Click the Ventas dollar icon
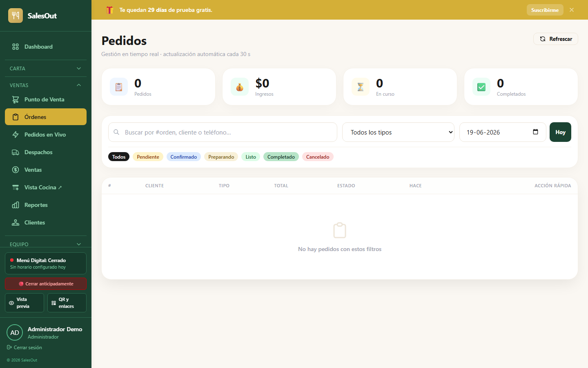Viewport: 588px width, 368px height. click(x=16, y=170)
